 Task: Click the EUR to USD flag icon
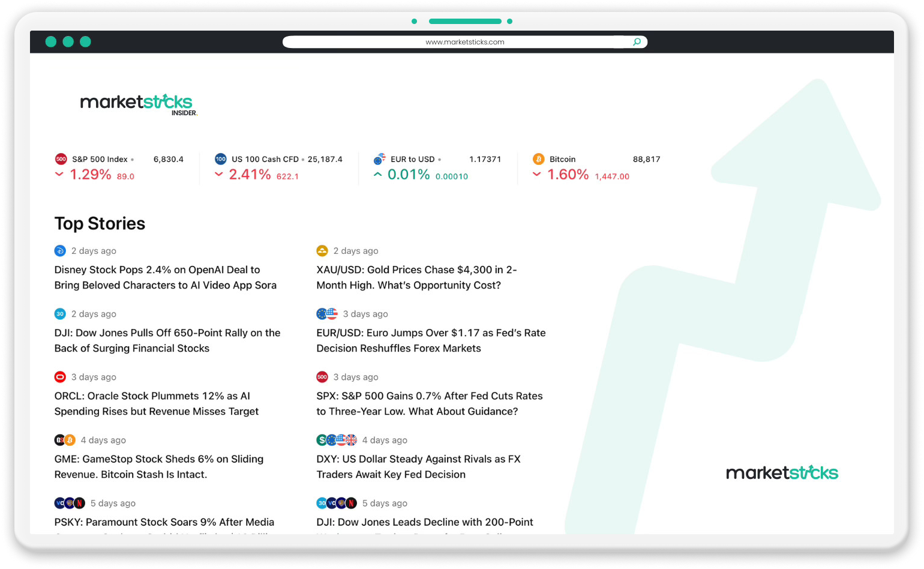click(x=380, y=159)
